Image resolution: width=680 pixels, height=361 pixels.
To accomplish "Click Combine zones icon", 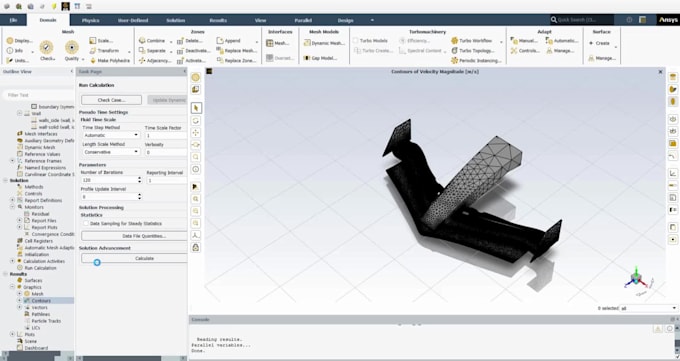I will coord(142,41).
